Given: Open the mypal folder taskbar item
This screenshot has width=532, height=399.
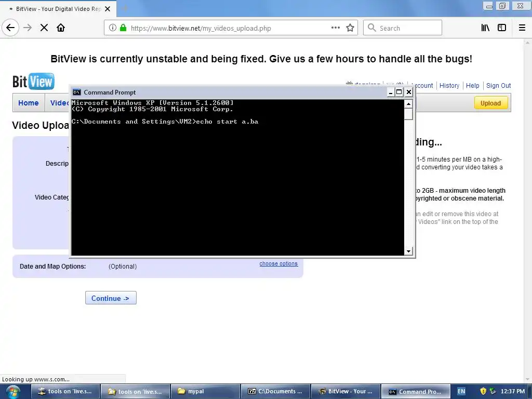Looking at the screenshot, I should [206, 392].
